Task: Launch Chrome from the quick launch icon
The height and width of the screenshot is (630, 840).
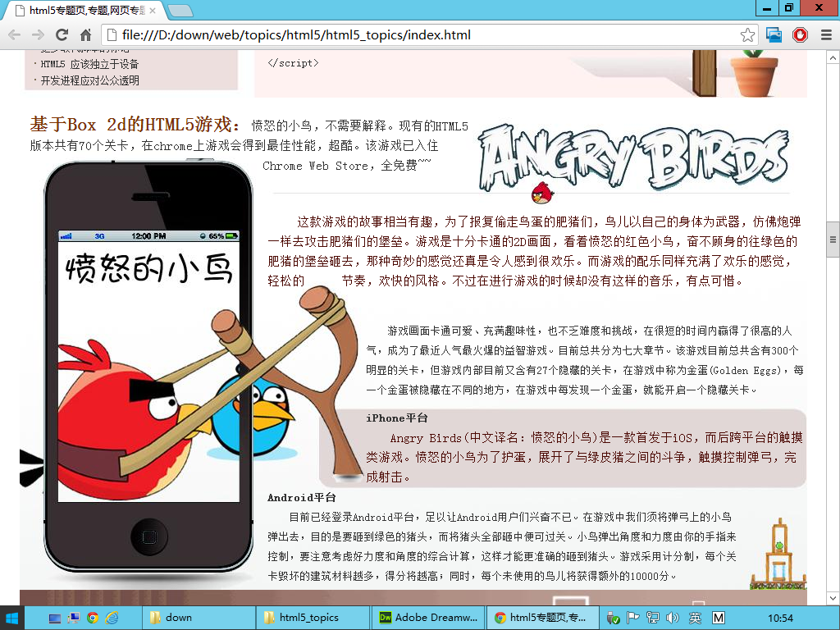Action: click(93, 619)
